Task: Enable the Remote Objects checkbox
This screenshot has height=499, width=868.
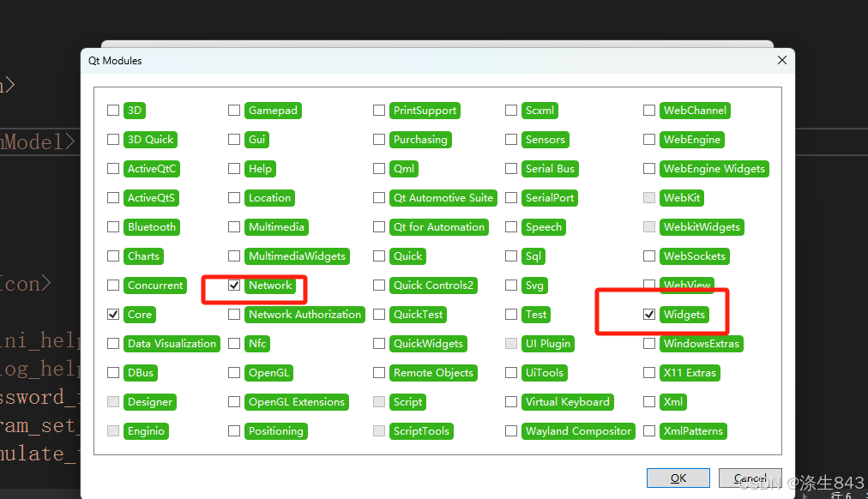Action: click(379, 372)
